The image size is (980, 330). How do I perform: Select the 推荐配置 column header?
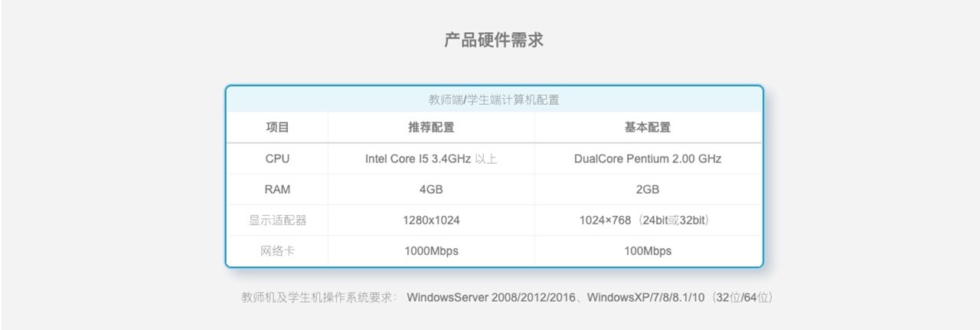(431, 128)
